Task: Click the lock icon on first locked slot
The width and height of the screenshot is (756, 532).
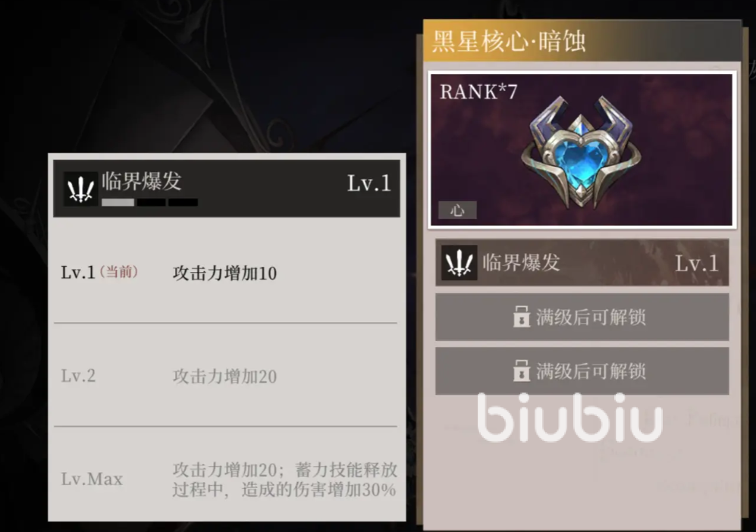Action: coord(521,317)
